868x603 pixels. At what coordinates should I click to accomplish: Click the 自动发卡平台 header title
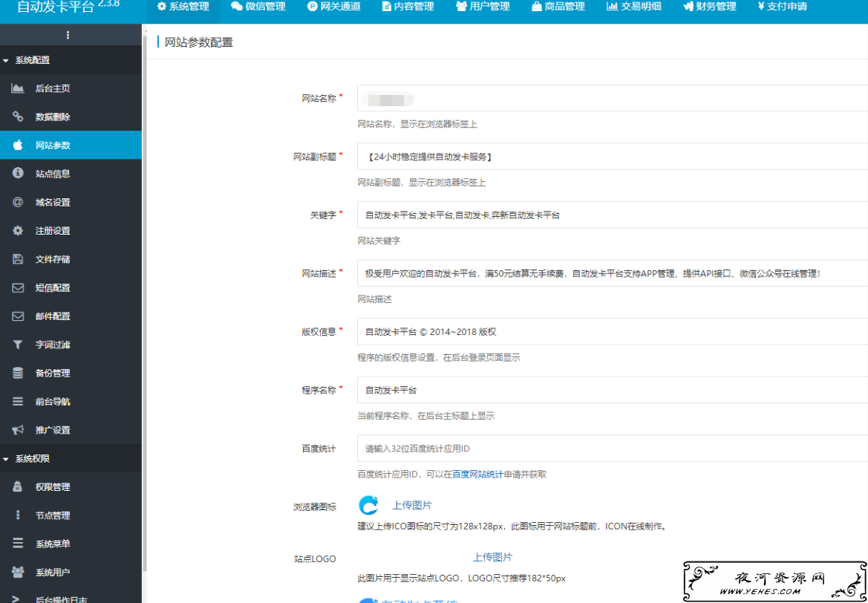[x=56, y=7]
